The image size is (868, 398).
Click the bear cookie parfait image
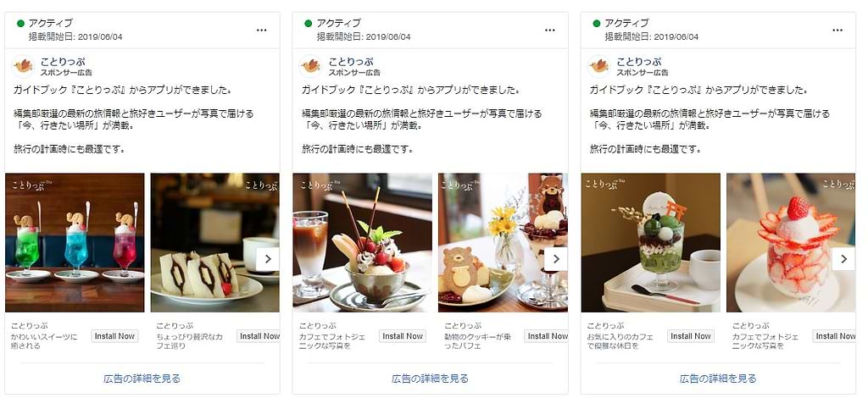click(x=503, y=243)
